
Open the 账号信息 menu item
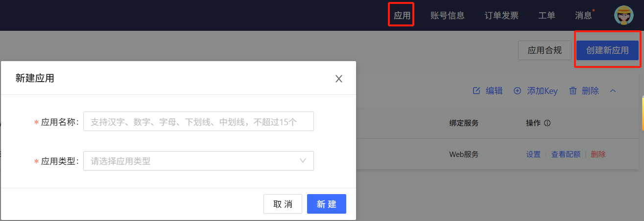point(447,15)
